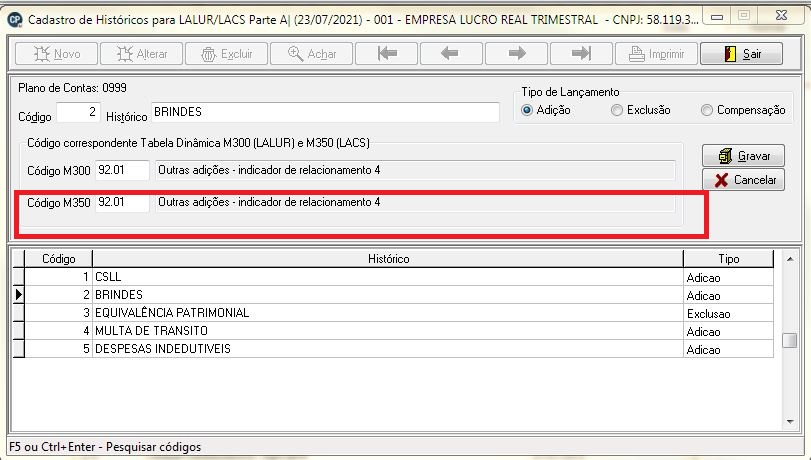
Task: Click the Código M350 input field
Action: pyautogui.click(x=122, y=202)
